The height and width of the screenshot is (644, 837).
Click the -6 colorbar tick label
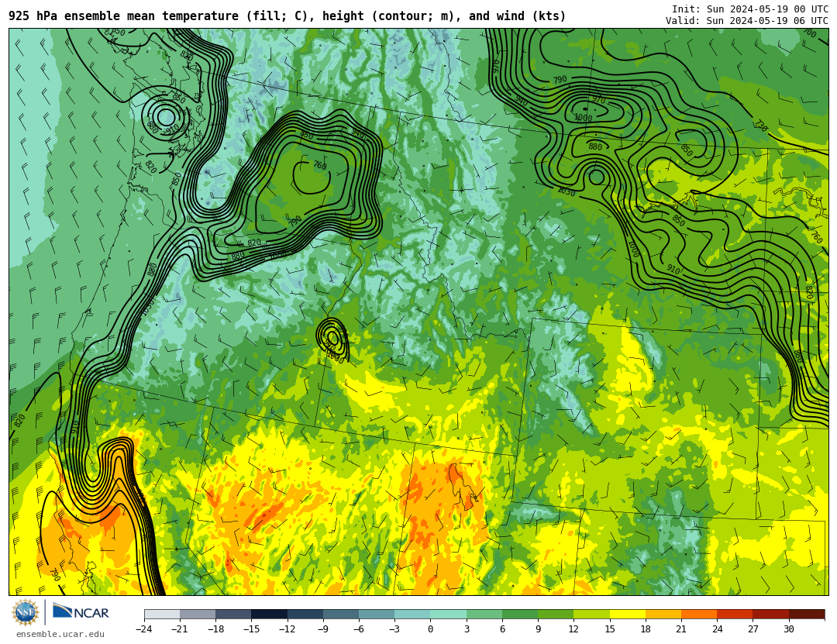click(x=359, y=629)
